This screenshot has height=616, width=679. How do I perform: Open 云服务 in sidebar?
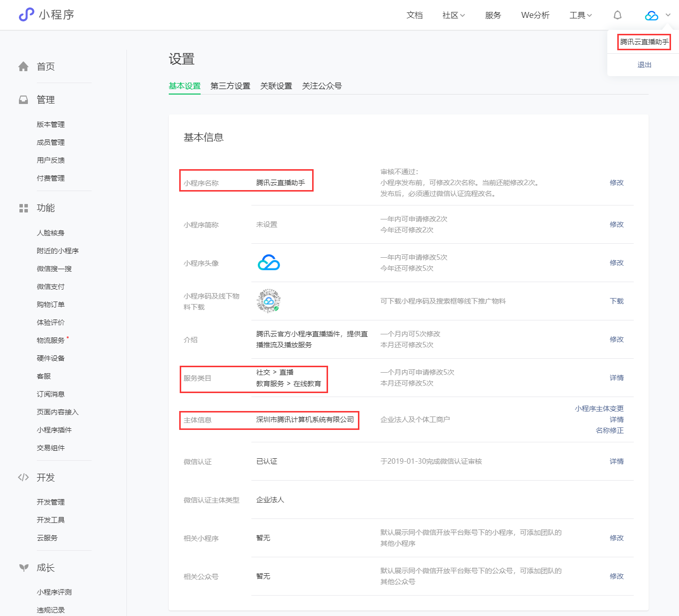point(47,538)
